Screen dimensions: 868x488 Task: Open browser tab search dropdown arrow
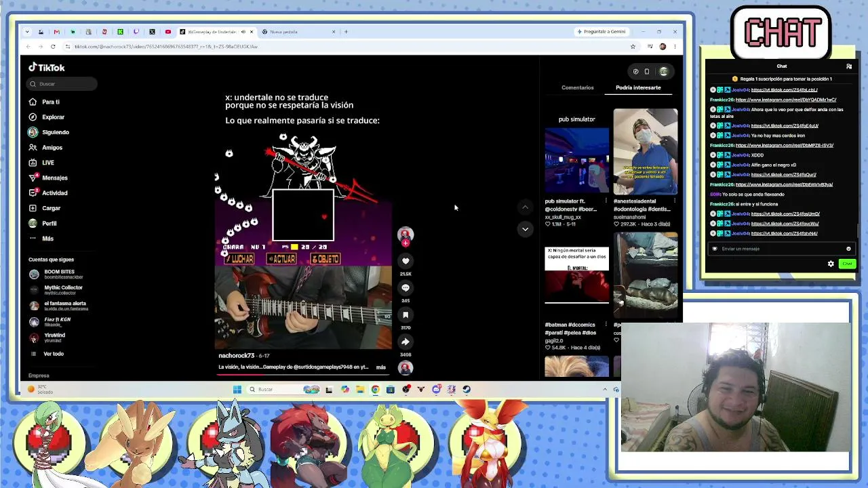26,32
